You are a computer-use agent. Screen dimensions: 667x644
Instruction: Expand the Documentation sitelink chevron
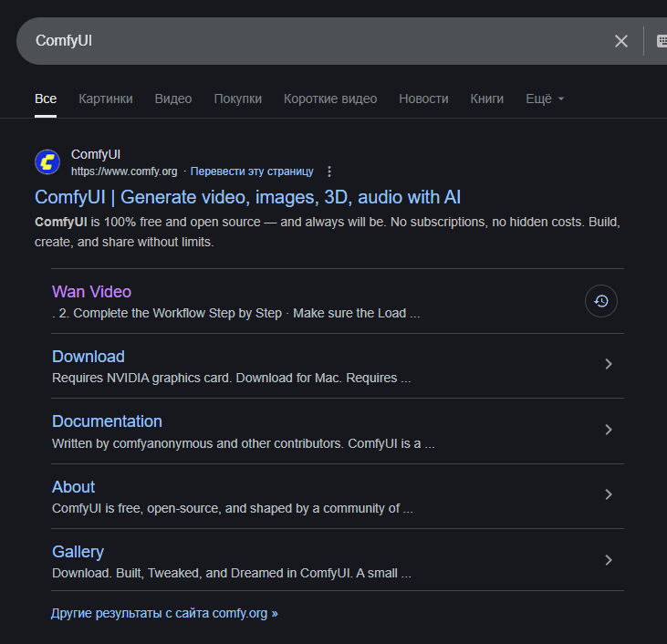coord(609,430)
